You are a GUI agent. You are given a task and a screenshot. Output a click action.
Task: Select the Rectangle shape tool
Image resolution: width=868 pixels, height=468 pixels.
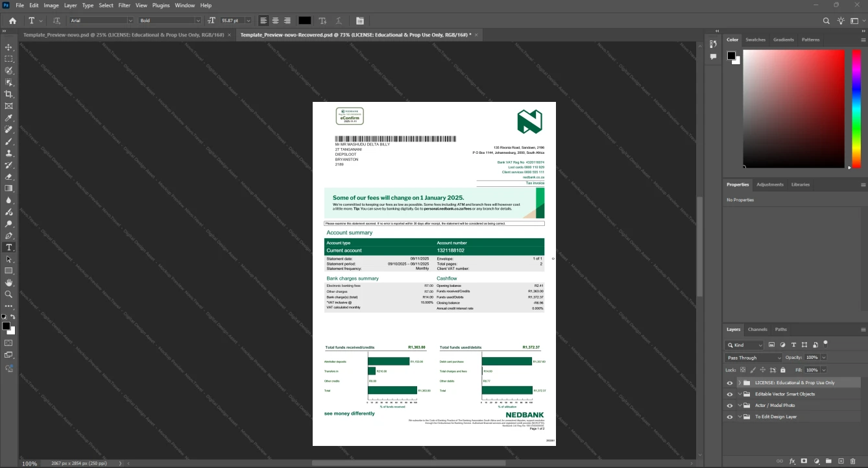[9, 271]
